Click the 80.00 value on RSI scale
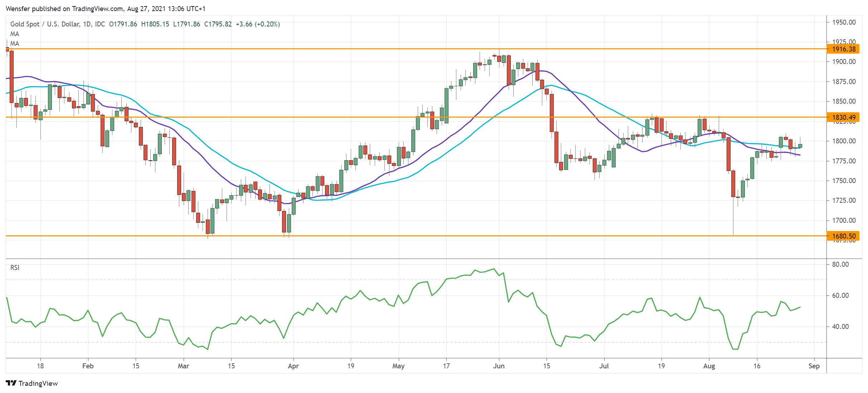868x393 pixels. [x=840, y=264]
